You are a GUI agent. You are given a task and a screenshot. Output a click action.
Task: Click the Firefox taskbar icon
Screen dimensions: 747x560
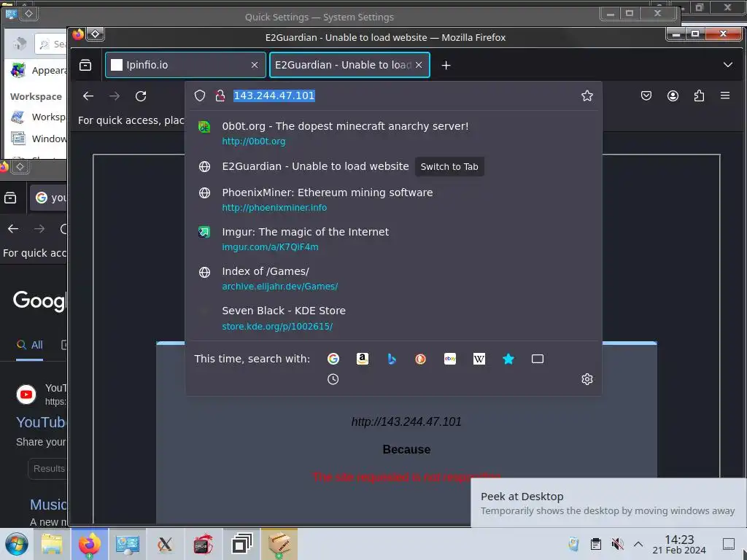pyautogui.click(x=90, y=544)
